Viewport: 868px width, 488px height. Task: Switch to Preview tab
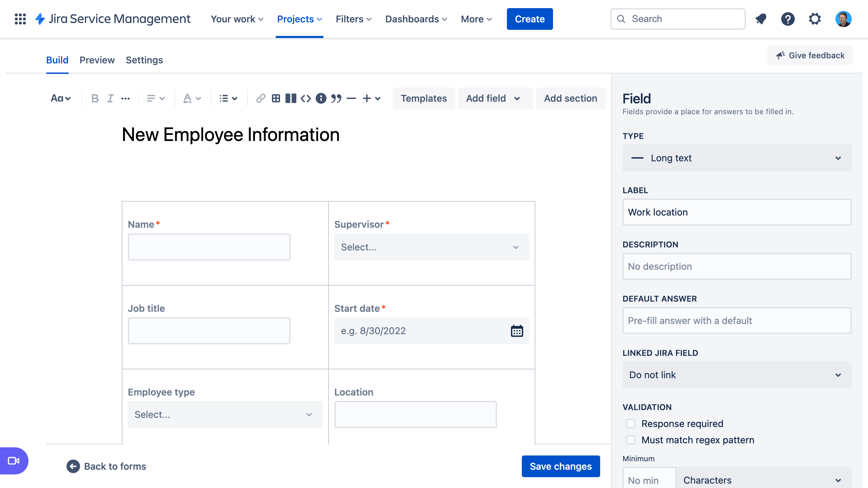pyautogui.click(x=97, y=60)
